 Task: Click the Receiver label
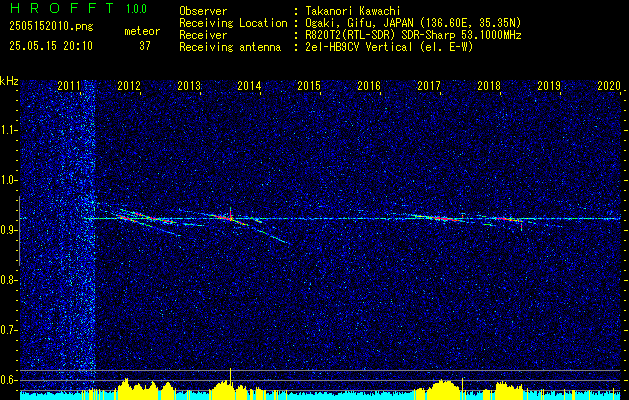click(x=203, y=35)
